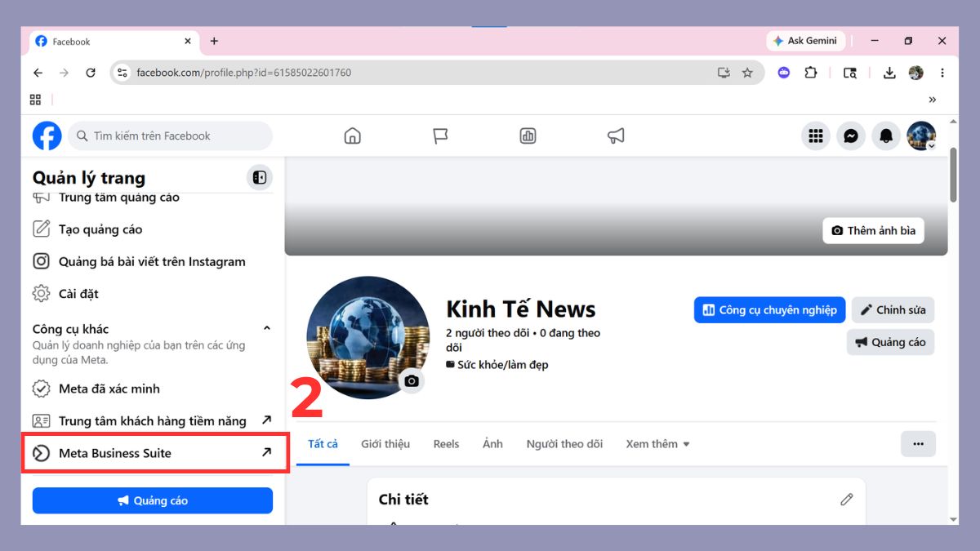The width and height of the screenshot is (980, 551).
Task: Close the Facebook browser tab
Action: (x=188, y=41)
